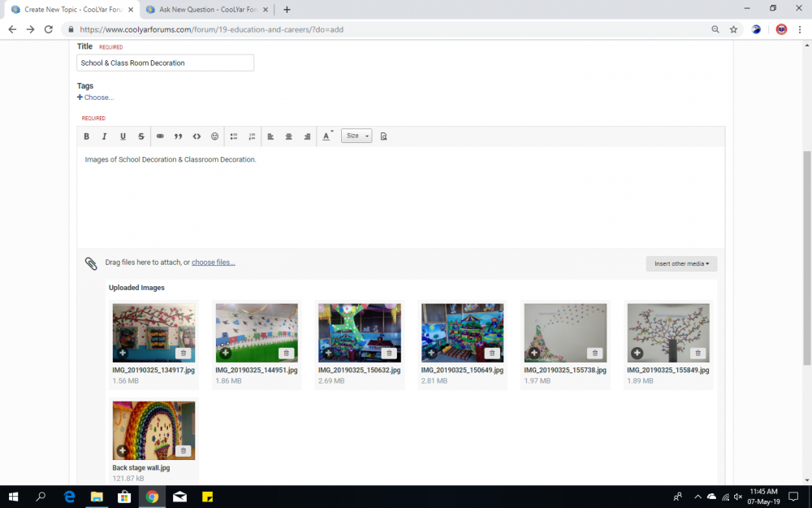This screenshot has height=508, width=812.
Task: Open the emoji picker
Action: coord(214,136)
